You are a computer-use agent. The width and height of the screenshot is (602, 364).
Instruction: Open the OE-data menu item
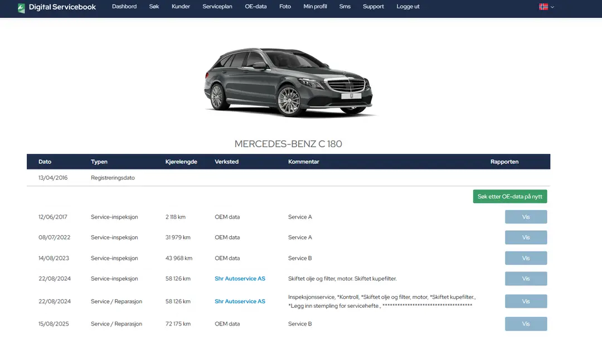coord(256,7)
